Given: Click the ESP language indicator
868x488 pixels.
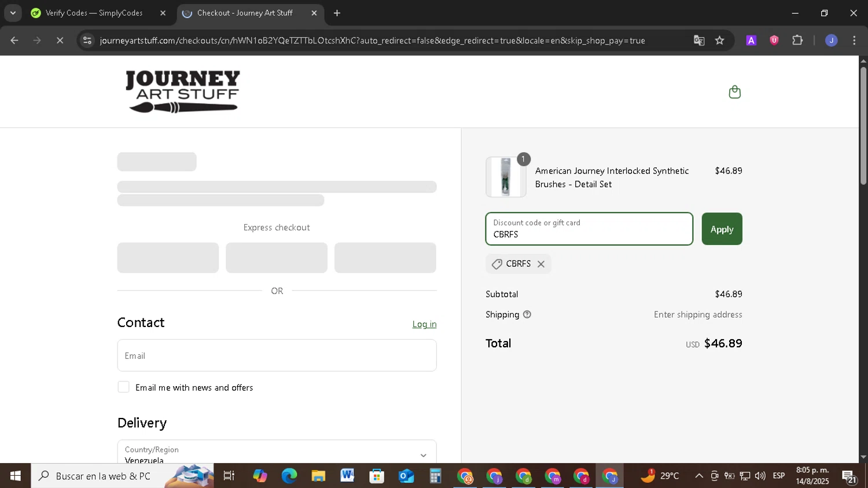Looking at the screenshot, I should click(779, 476).
